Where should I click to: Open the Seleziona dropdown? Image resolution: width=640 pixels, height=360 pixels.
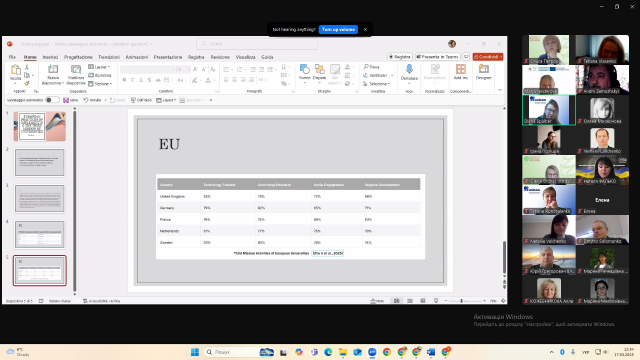pyautogui.click(x=377, y=84)
